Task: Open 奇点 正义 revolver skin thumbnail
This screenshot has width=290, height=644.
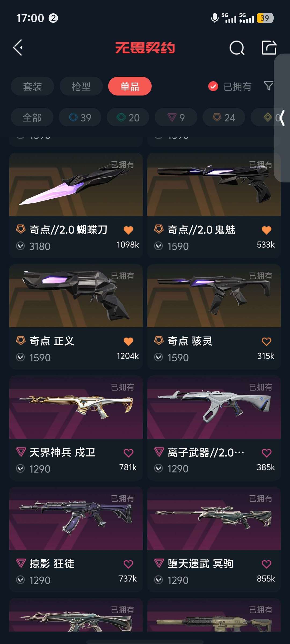Action: [76, 296]
